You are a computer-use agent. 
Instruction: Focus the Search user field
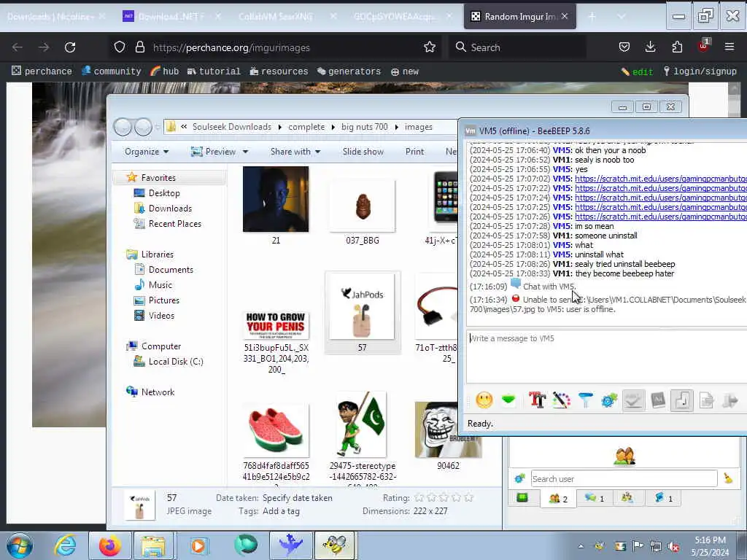[x=624, y=478]
